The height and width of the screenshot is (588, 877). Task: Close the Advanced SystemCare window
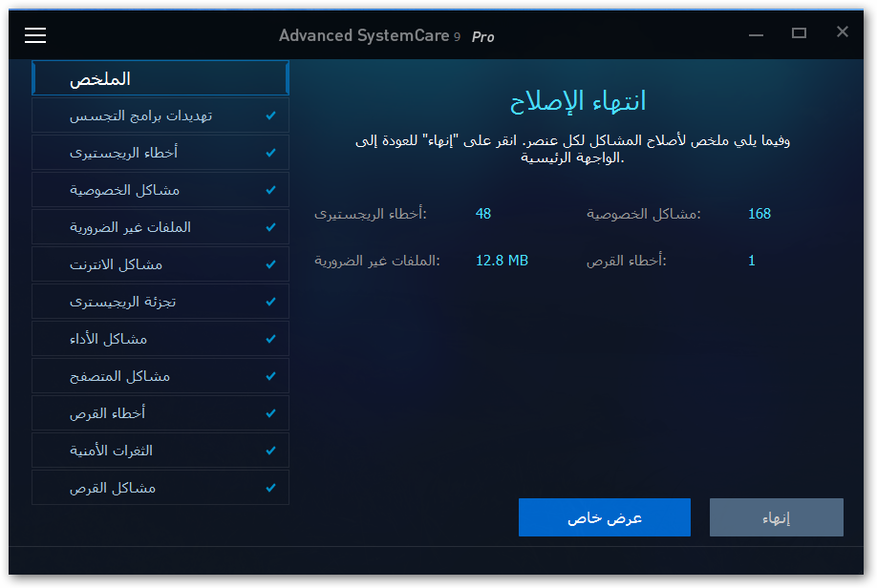click(x=842, y=32)
